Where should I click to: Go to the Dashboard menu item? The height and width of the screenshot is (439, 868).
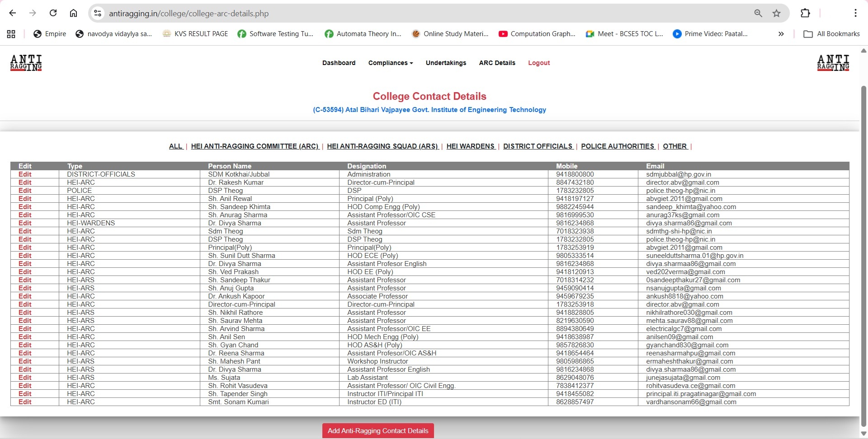(x=339, y=63)
